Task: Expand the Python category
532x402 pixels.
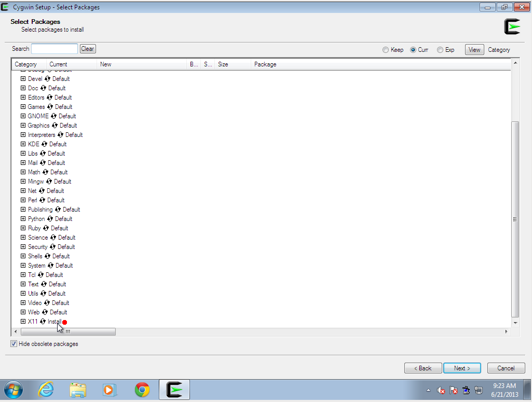Action: (x=23, y=218)
